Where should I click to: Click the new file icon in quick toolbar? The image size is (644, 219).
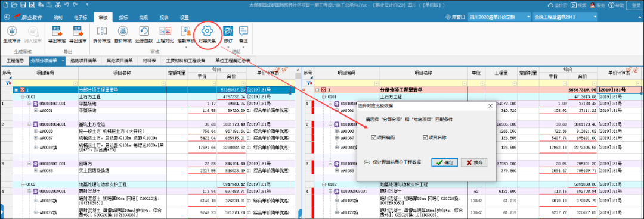coord(5,5)
